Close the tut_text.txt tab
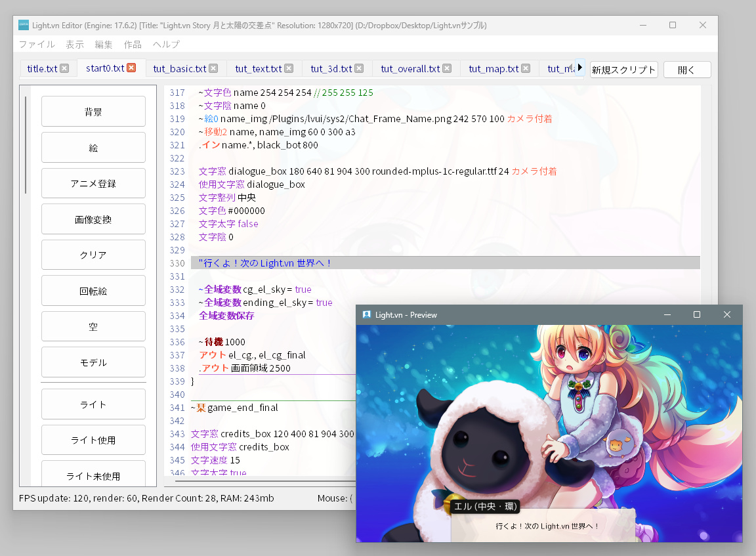 click(x=289, y=68)
